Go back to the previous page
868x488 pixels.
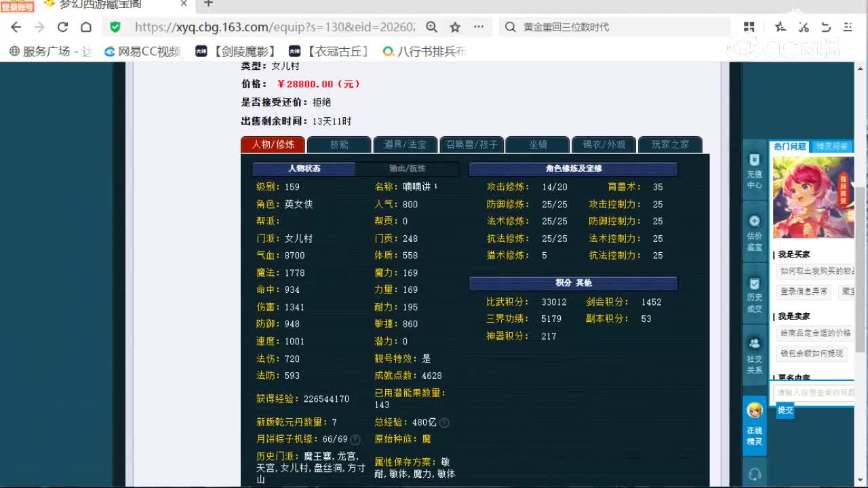click(x=16, y=27)
